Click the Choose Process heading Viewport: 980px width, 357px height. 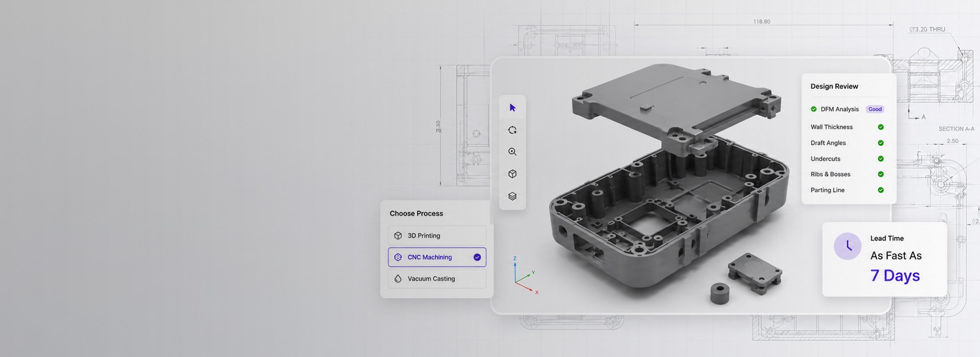tap(416, 213)
